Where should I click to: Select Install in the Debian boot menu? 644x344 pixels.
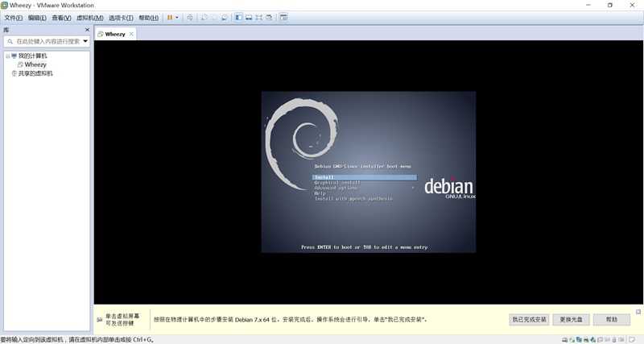coord(365,177)
